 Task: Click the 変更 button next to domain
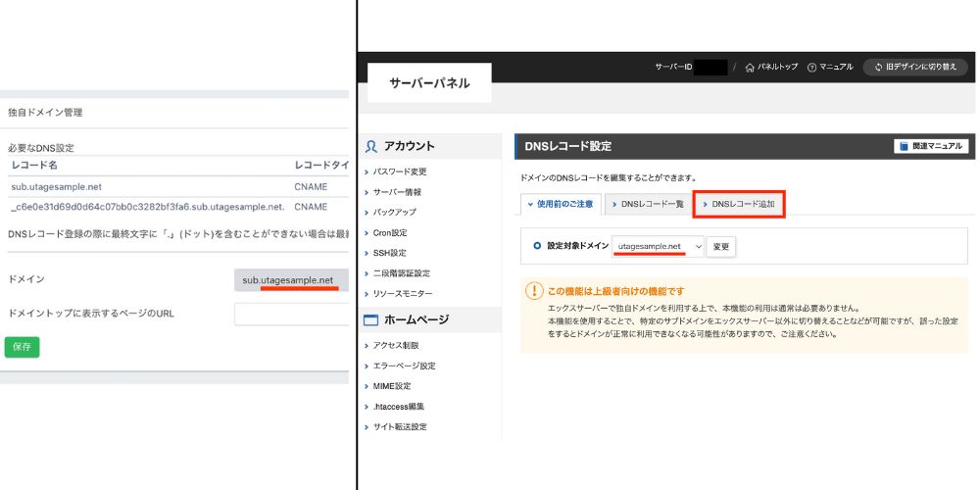pyautogui.click(x=721, y=246)
